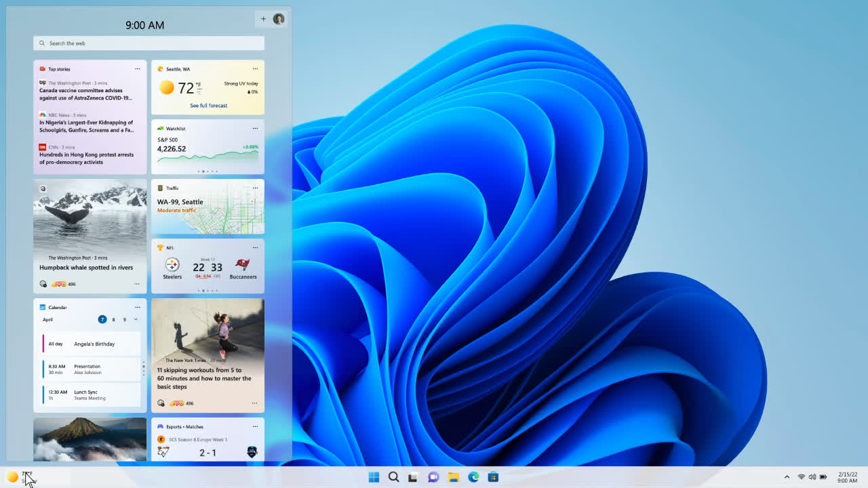Open the Seattle weather widget options
The height and width of the screenshot is (488, 868).
(x=255, y=69)
